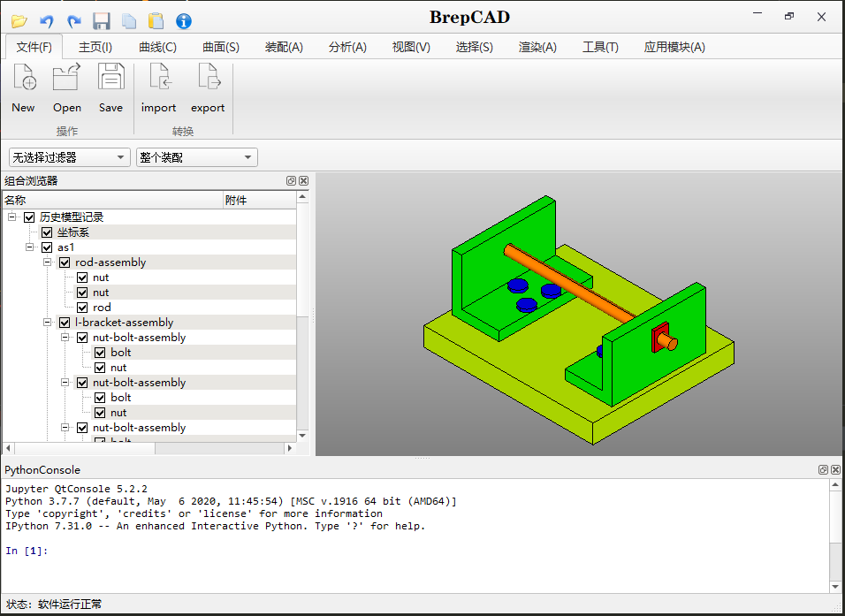Click tree vertical scrollbar down arrow
845x616 pixels.
[x=302, y=436]
